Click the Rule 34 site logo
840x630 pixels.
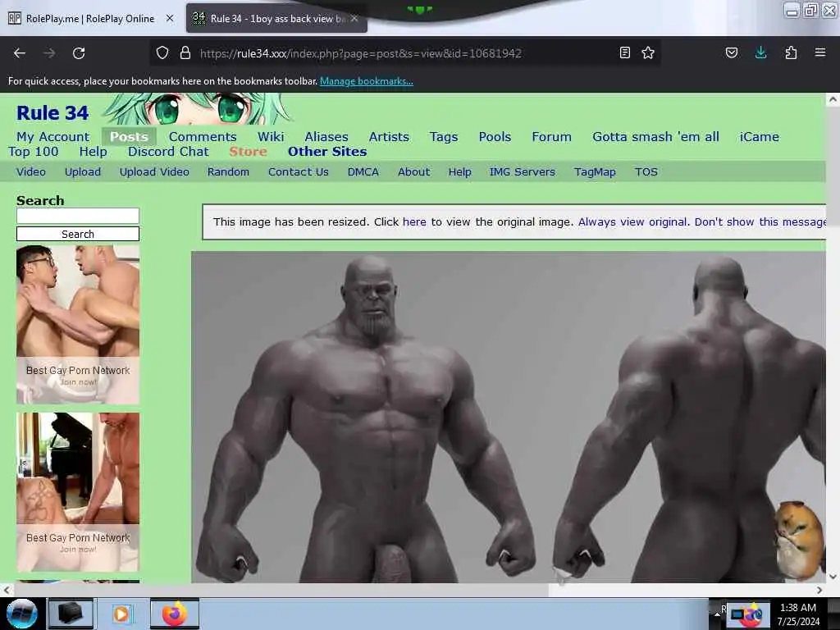tap(52, 113)
